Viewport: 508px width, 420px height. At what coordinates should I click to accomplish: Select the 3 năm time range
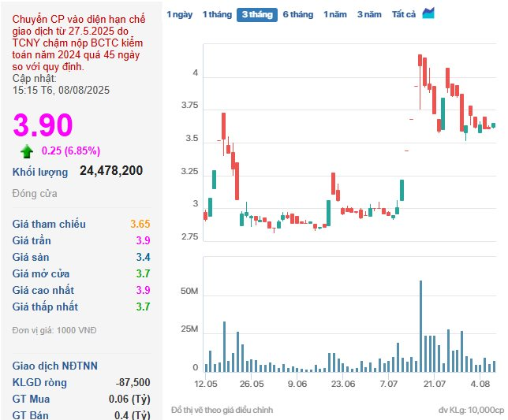pos(369,15)
